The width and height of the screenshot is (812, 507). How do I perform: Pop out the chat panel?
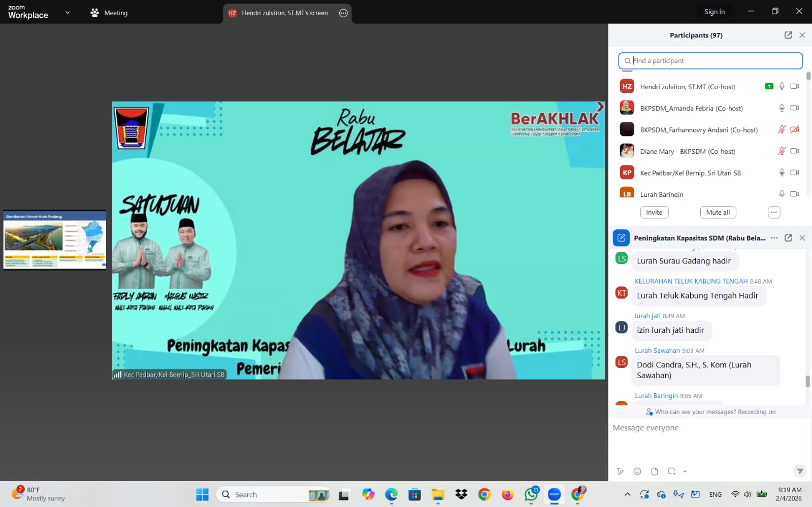click(x=788, y=238)
